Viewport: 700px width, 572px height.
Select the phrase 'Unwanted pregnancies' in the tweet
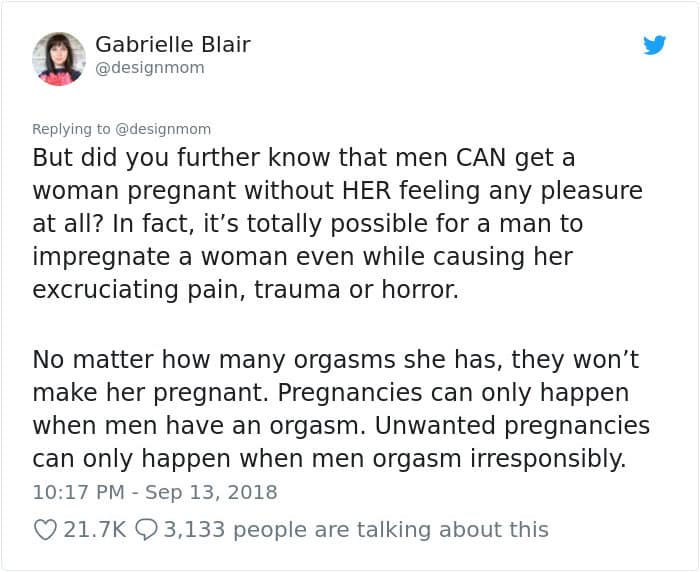[512, 425]
